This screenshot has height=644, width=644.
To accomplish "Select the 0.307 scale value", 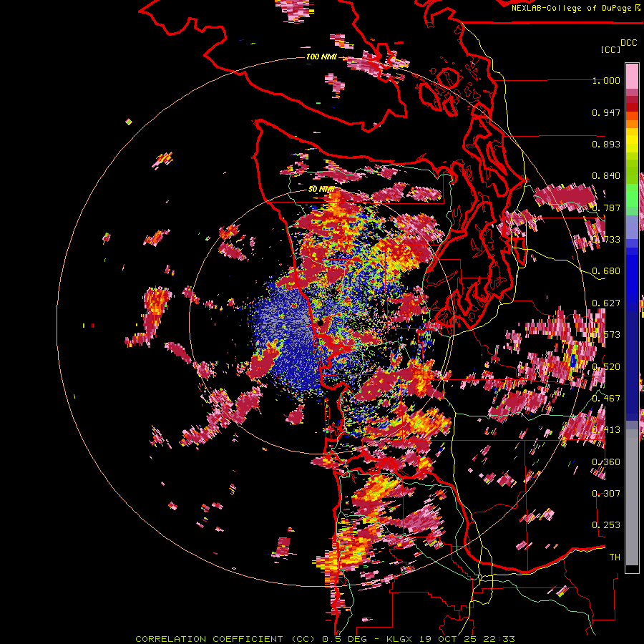I will click(606, 493).
